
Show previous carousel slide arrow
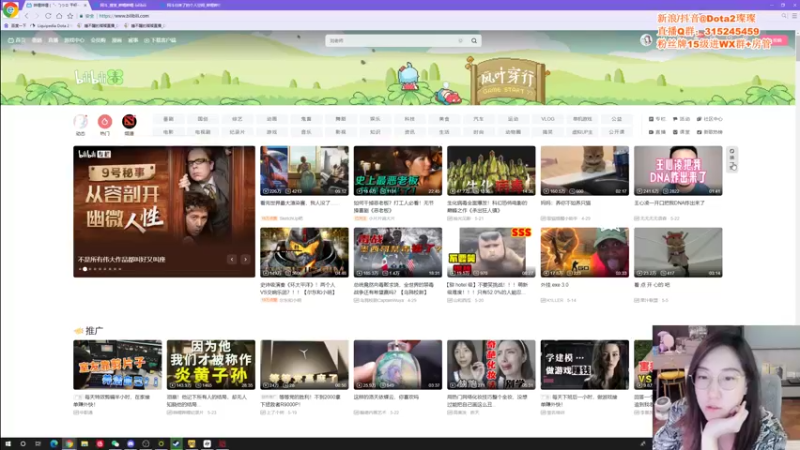pyautogui.click(x=232, y=259)
